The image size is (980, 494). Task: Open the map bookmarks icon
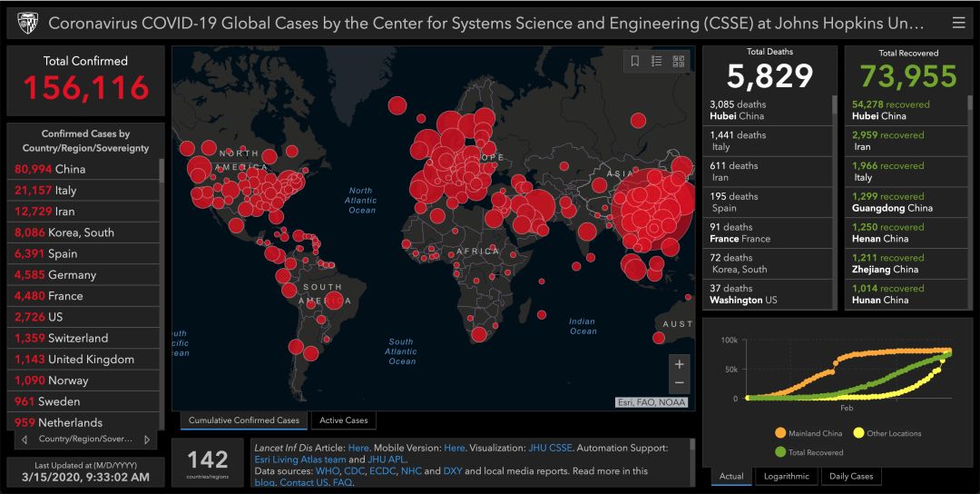tap(635, 61)
